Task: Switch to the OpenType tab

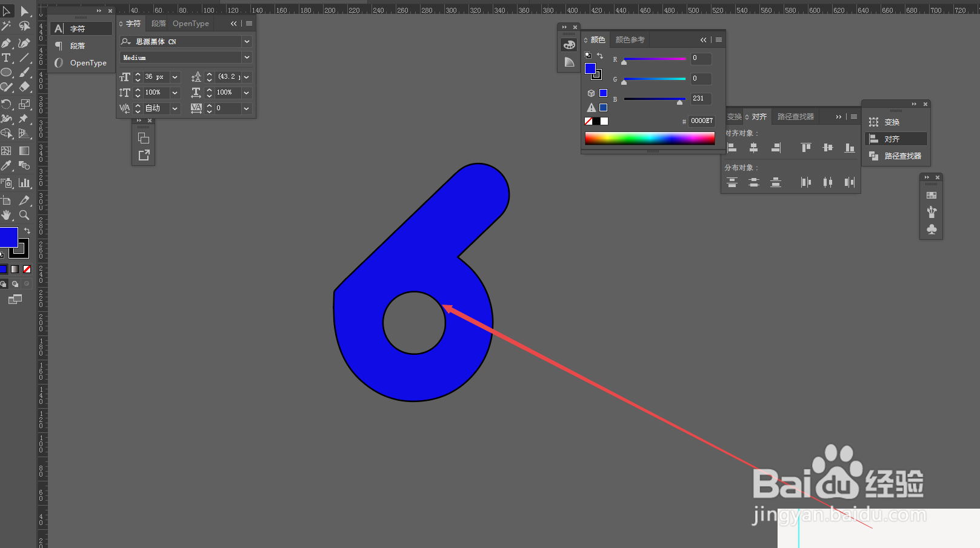Action: [x=191, y=24]
